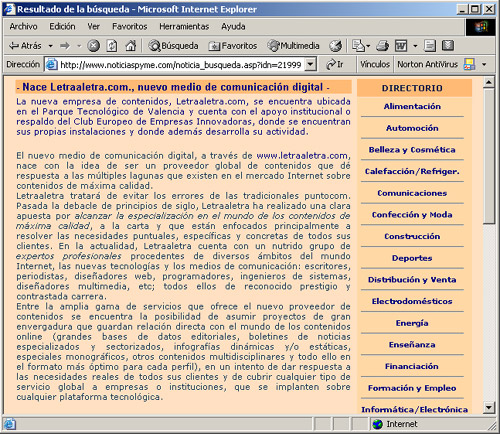Go to the Home page icon
The height and width of the screenshot is (434, 500).
pos(130,46)
